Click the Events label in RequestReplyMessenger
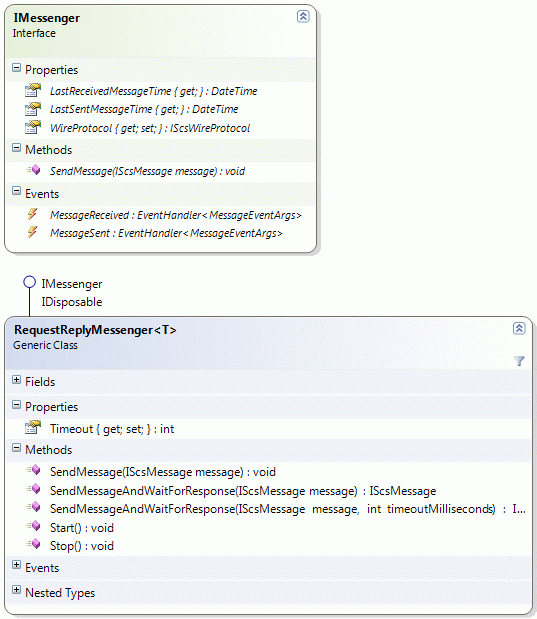Image resolution: width=537 pixels, height=619 pixels. click(x=42, y=568)
